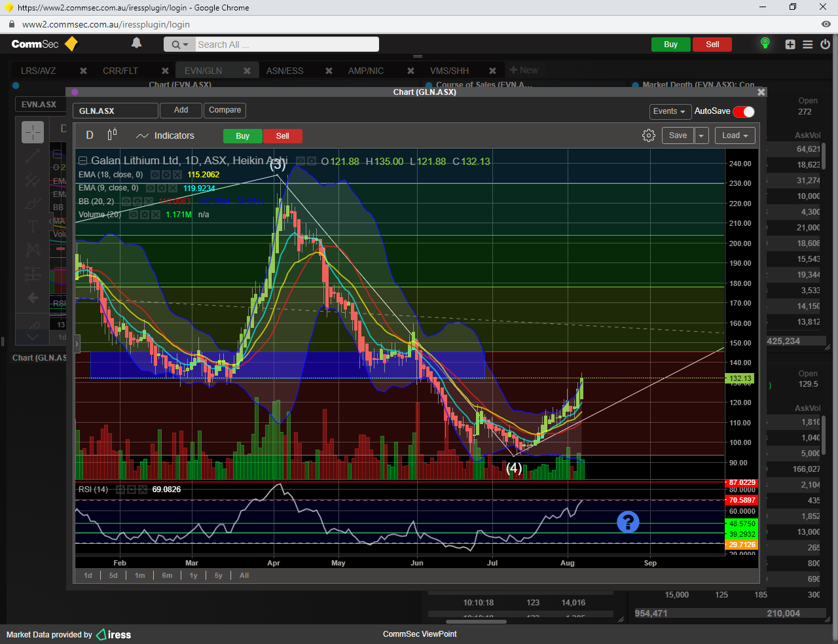Click the Add button

pyautogui.click(x=181, y=111)
